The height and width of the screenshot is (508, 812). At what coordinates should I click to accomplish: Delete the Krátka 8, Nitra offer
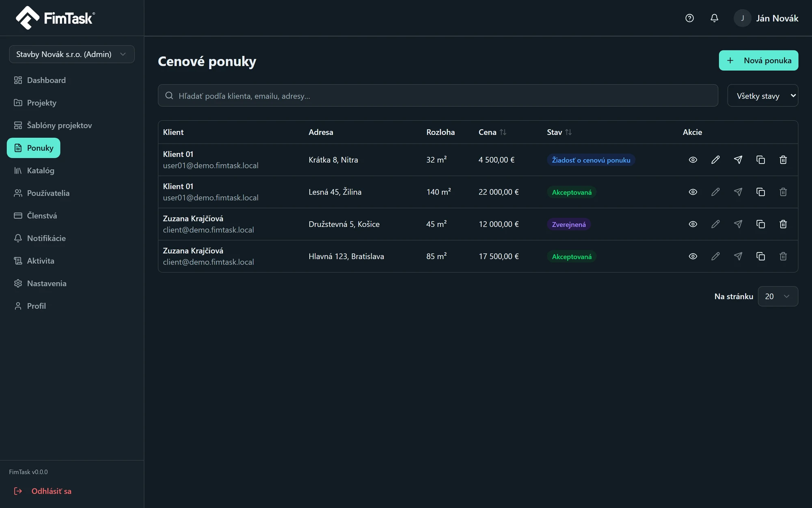click(x=783, y=160)
